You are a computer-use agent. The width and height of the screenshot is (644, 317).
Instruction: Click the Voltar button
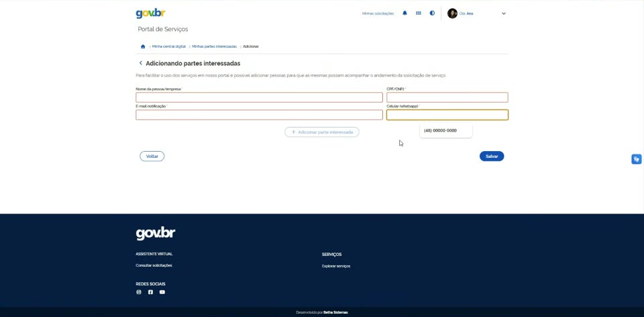point(152,156)
